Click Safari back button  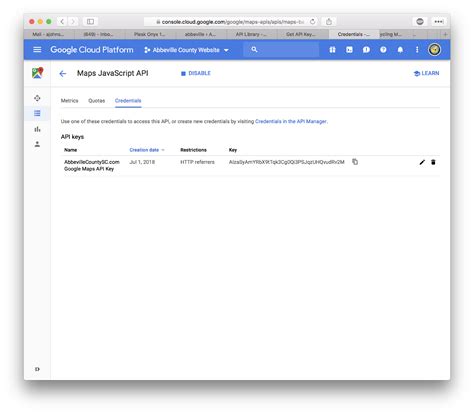click(62, 22)
